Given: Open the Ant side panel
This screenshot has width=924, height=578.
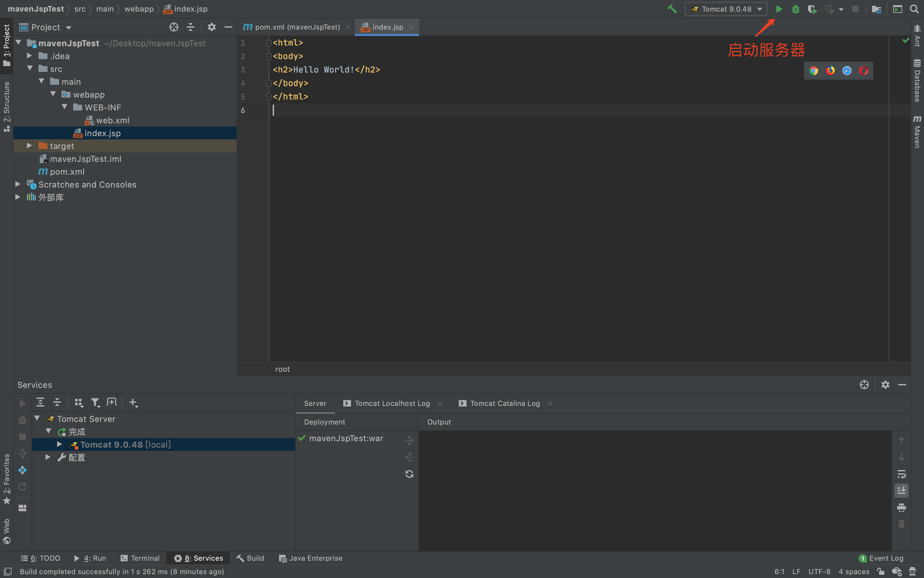Looking at the screenshot, I should pyautogui.click(x=917, y=36).
